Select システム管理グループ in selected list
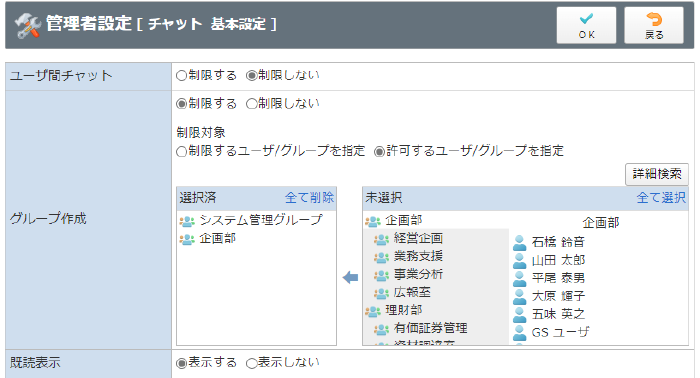 (261, 220)
